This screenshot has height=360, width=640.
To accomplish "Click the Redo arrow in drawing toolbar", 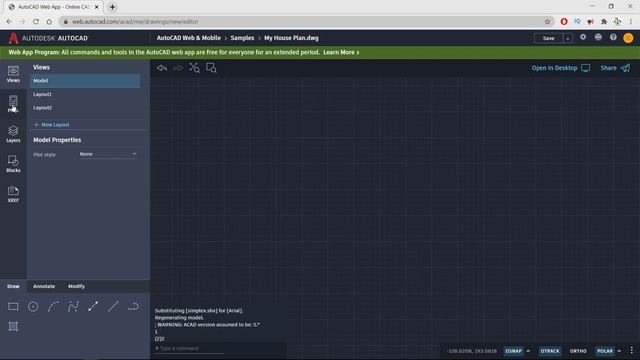I will [178, 68].
